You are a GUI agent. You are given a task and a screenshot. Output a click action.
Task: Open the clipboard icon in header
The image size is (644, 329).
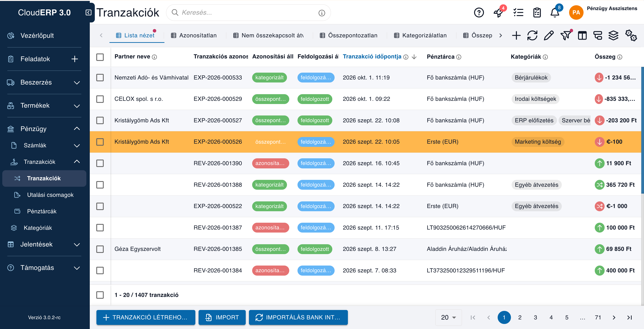[537, 13]
